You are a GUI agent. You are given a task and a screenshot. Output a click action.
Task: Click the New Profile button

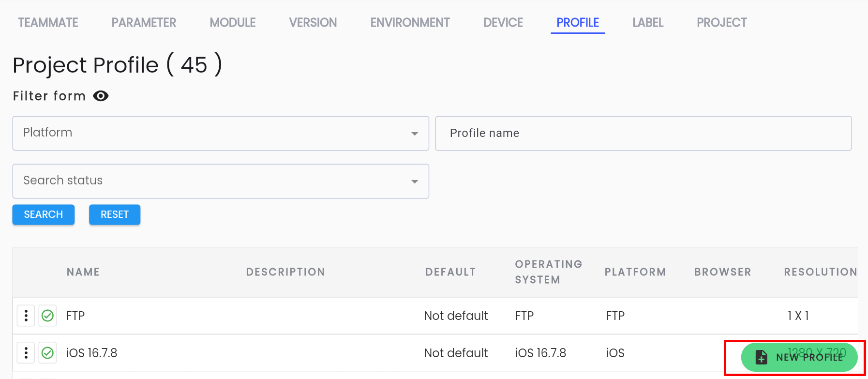[x=799, y=357]
